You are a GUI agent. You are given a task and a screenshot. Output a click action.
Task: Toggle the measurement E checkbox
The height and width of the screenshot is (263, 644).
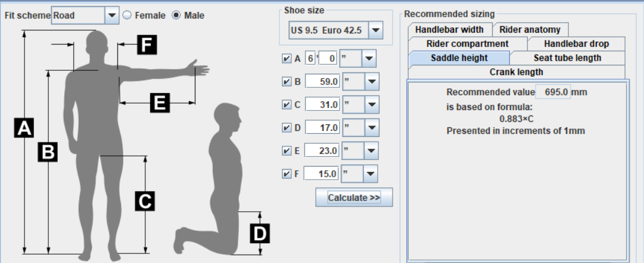(287, 151)
